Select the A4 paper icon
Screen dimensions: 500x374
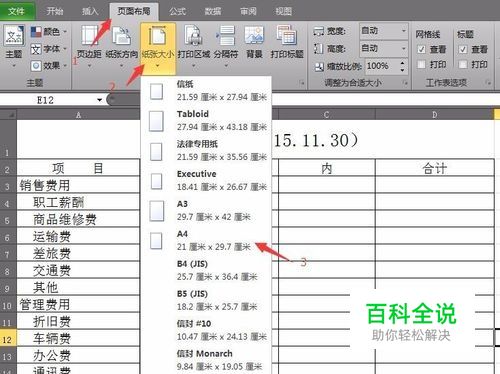[156, 241]
